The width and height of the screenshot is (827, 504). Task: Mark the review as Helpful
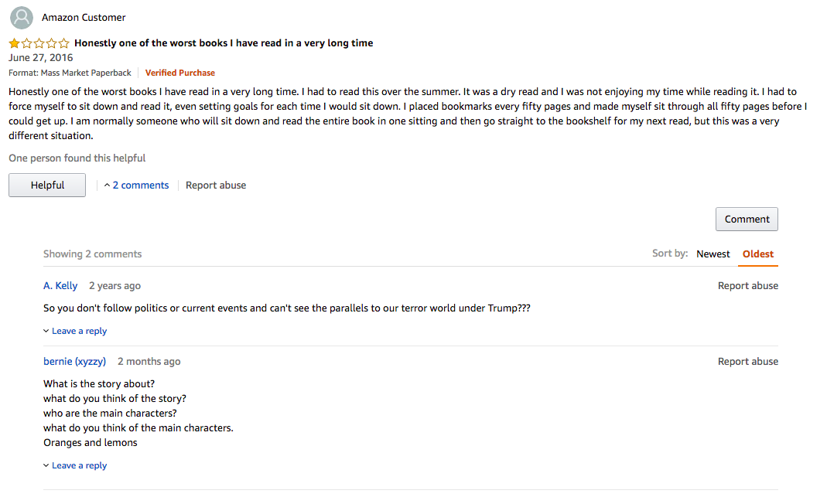pyautogui.click(x=47, y=186)
